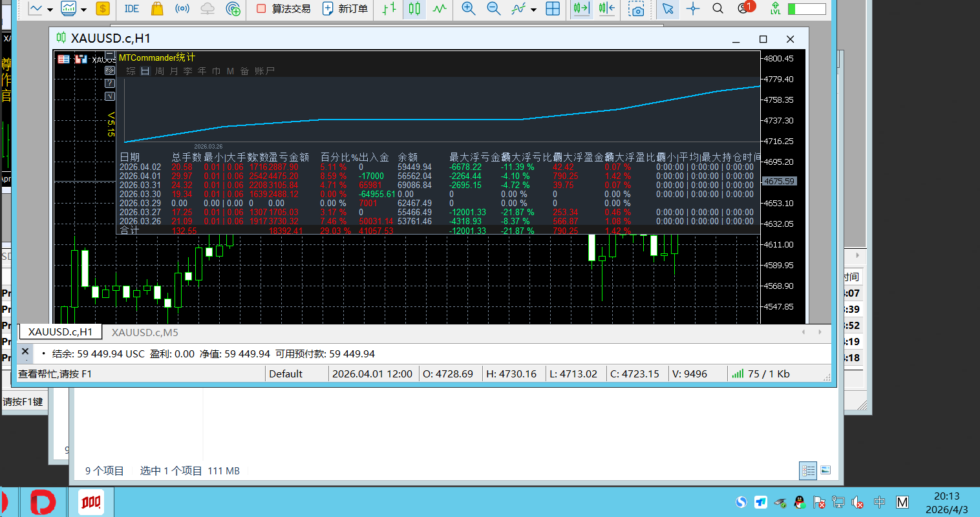Toggle chart shift from right edge

(606, 8)
